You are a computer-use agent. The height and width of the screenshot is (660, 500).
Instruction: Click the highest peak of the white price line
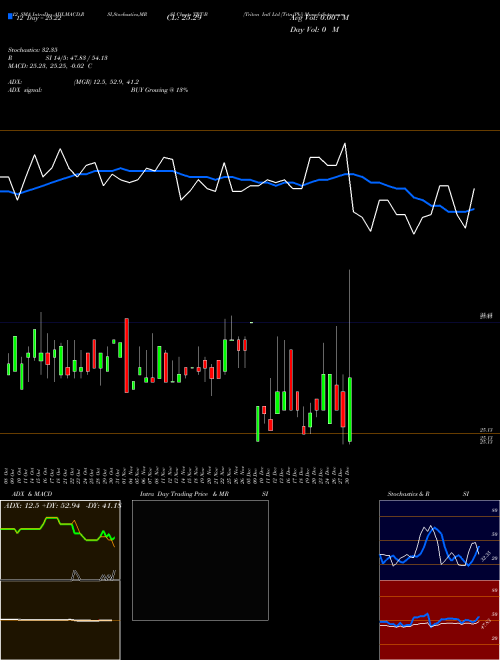click(x=345, y=144)
